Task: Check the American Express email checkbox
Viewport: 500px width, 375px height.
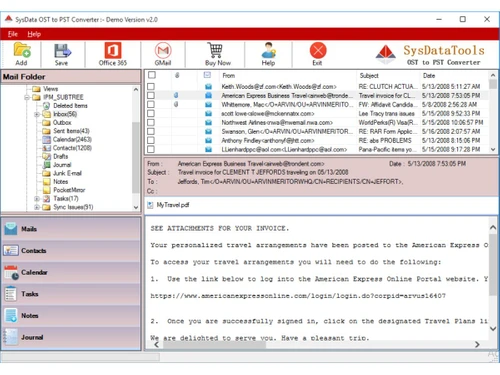Action: pos(151,96)
